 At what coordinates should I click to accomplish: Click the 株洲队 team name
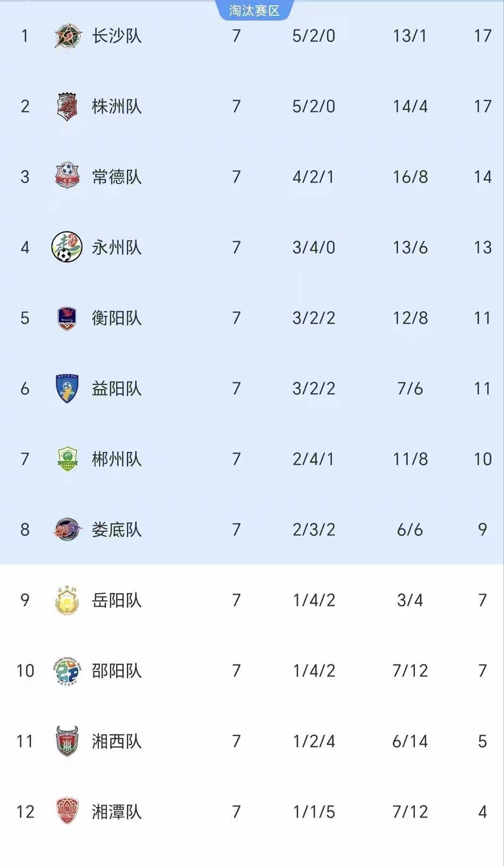click(116, 107)
